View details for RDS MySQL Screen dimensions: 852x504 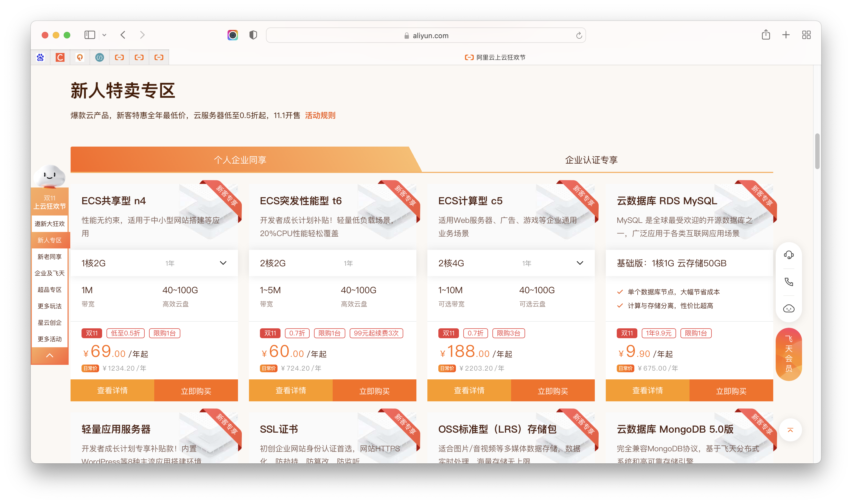click(648, 391)
